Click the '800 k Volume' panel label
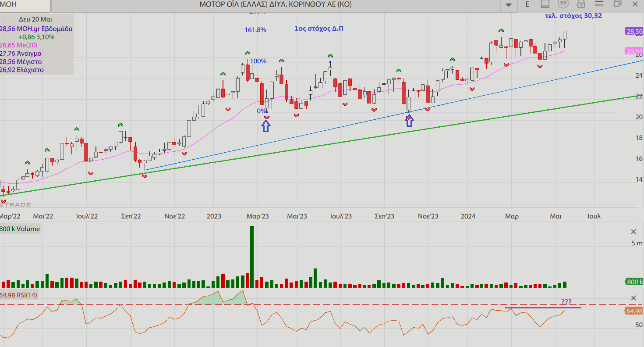This screenshot has width=644, height=347. point(20,229)
